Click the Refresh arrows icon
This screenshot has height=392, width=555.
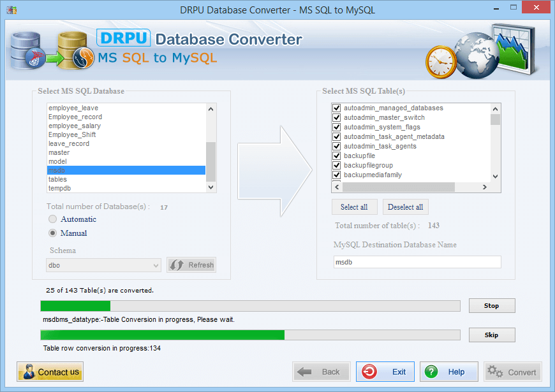click(176, 265)
